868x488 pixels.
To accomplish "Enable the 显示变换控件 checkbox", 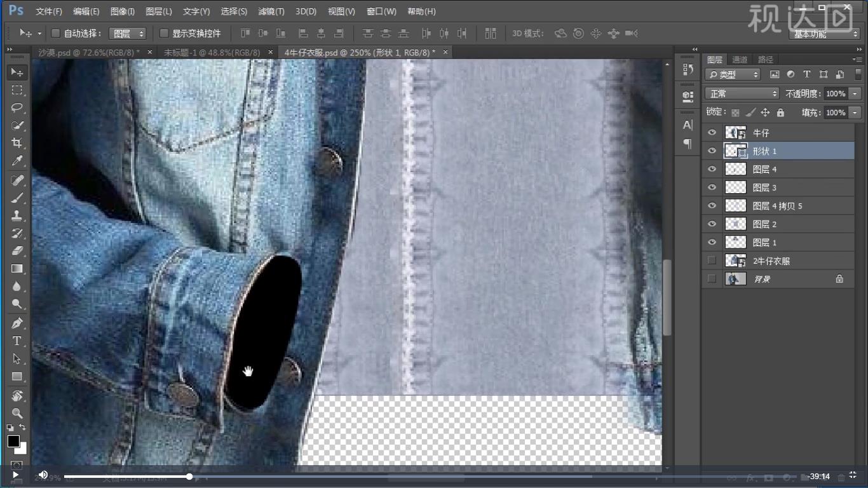I will 164,33.
